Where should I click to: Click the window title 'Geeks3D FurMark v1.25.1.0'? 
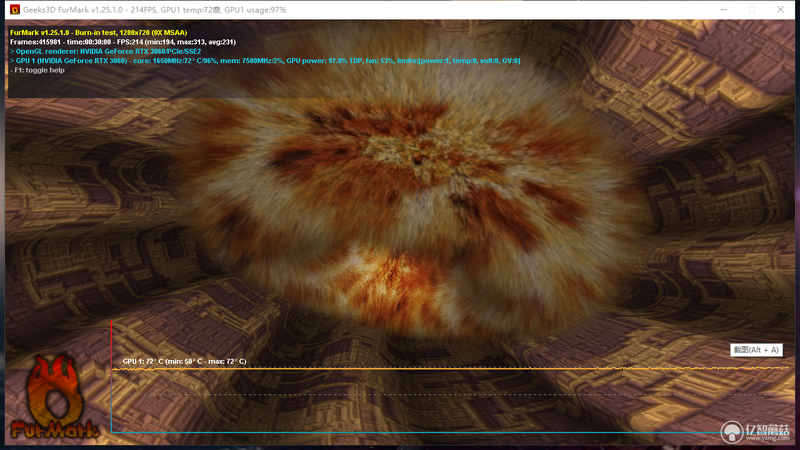pyautogui.click(x=155, y=10)
